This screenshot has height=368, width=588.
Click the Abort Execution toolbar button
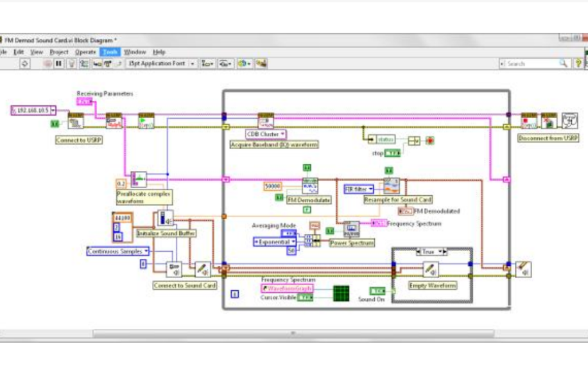(48, 64)
